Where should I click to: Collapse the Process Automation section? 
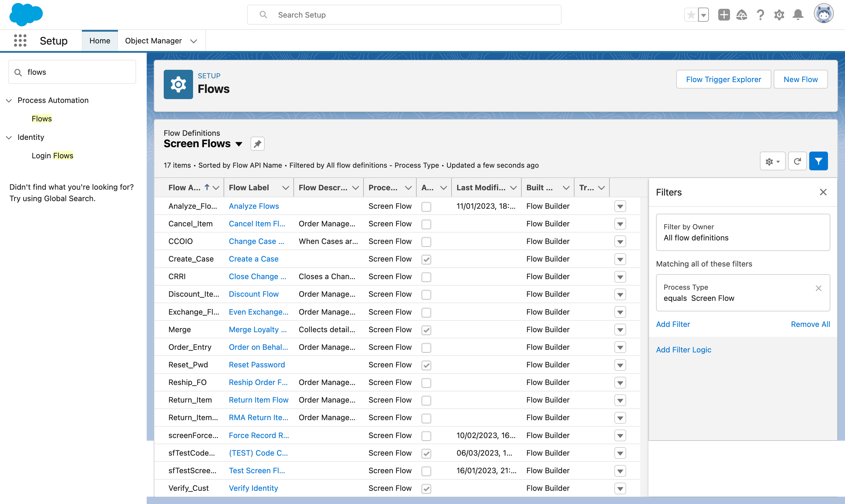pos(9,101)
